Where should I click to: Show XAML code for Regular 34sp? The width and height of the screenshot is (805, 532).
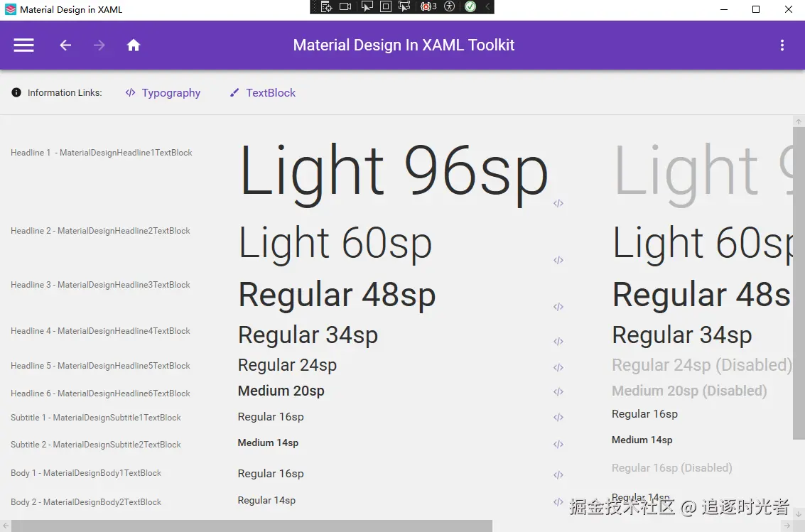558,341
